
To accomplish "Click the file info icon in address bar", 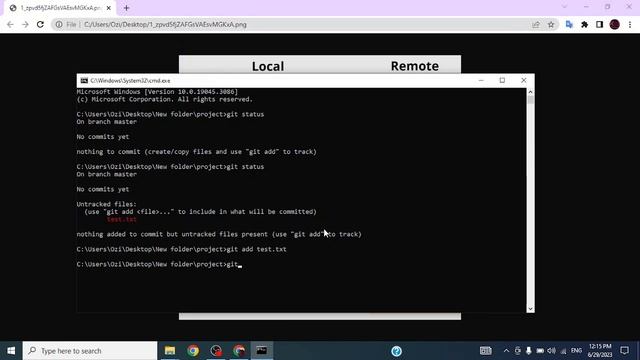I will pos(59,24).
